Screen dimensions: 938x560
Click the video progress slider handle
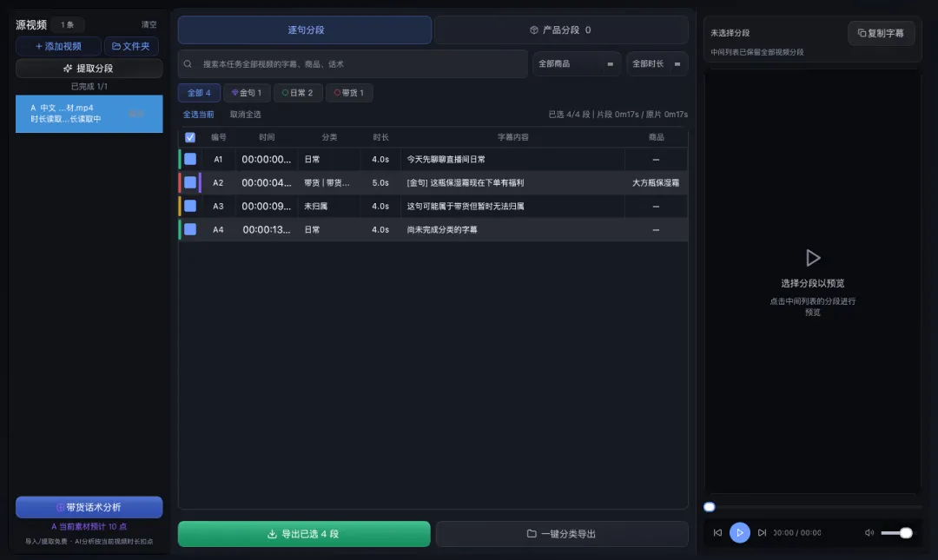click(x=710, y=507)
